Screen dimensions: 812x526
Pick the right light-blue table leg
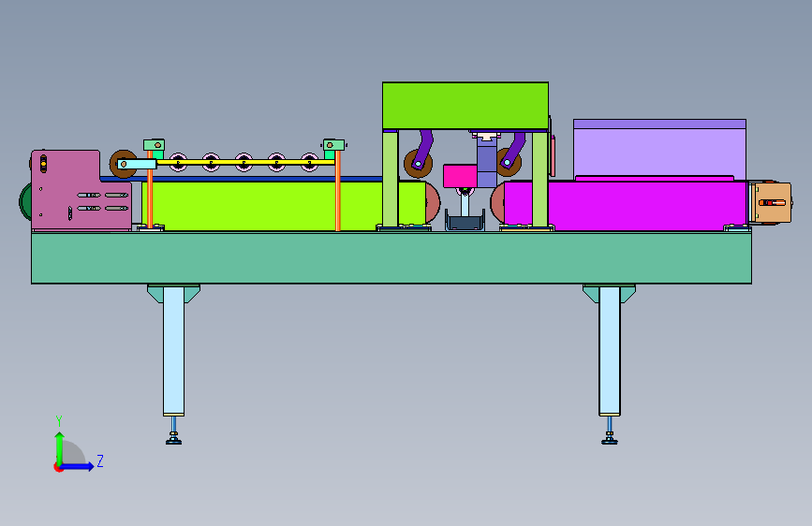pos(610,351)
